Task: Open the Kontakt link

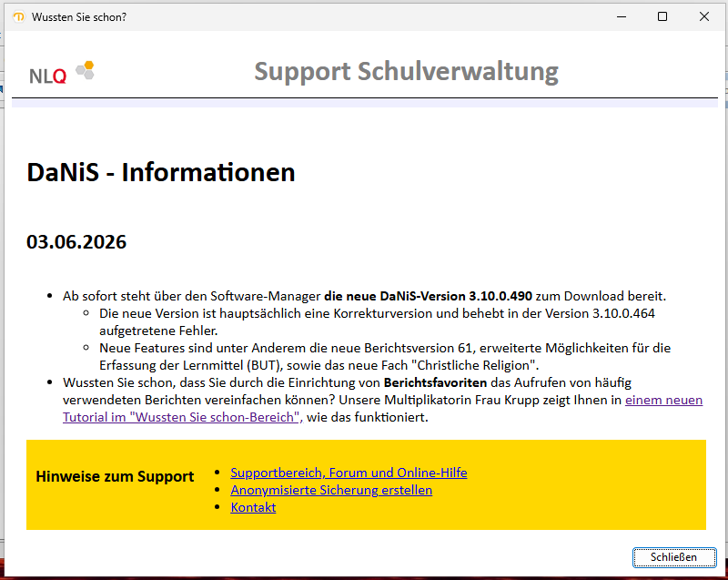Action: pyautogui.click(x=253, y=507)
